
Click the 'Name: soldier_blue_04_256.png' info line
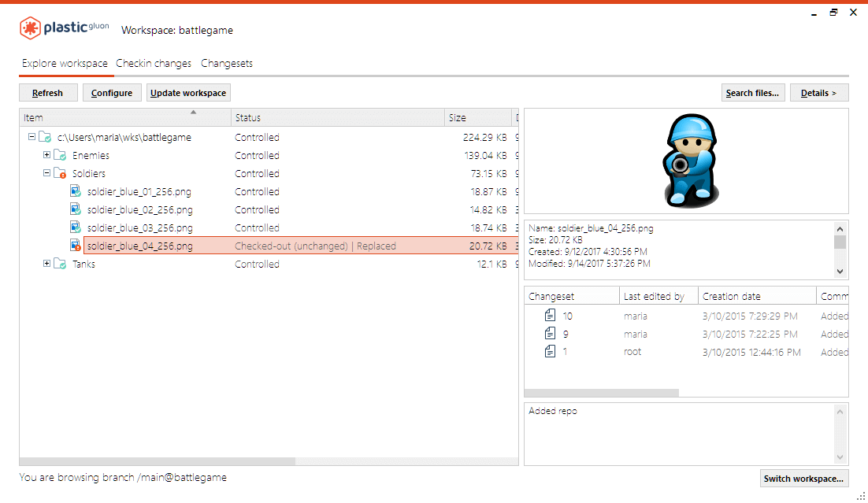(x=591, y=228)
